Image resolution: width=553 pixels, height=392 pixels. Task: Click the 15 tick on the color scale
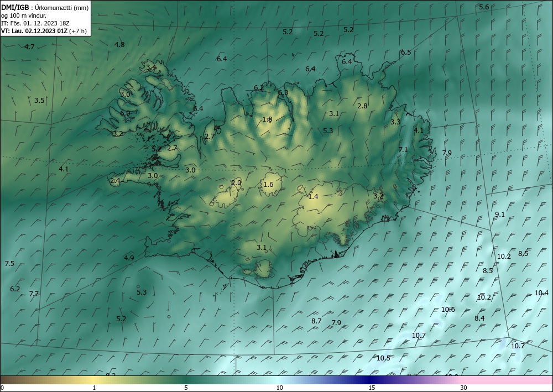point(372,388)
